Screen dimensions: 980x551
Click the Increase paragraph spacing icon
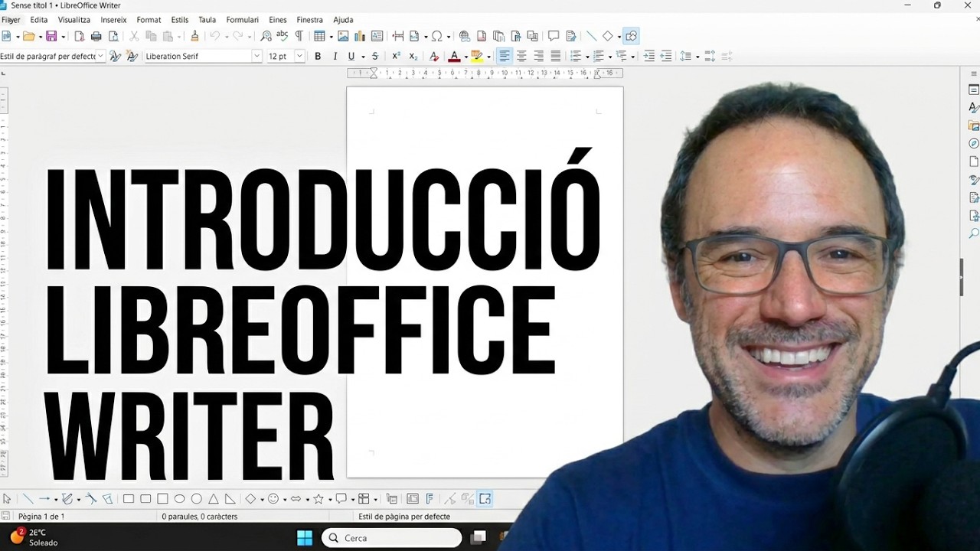tap(710, 56)
